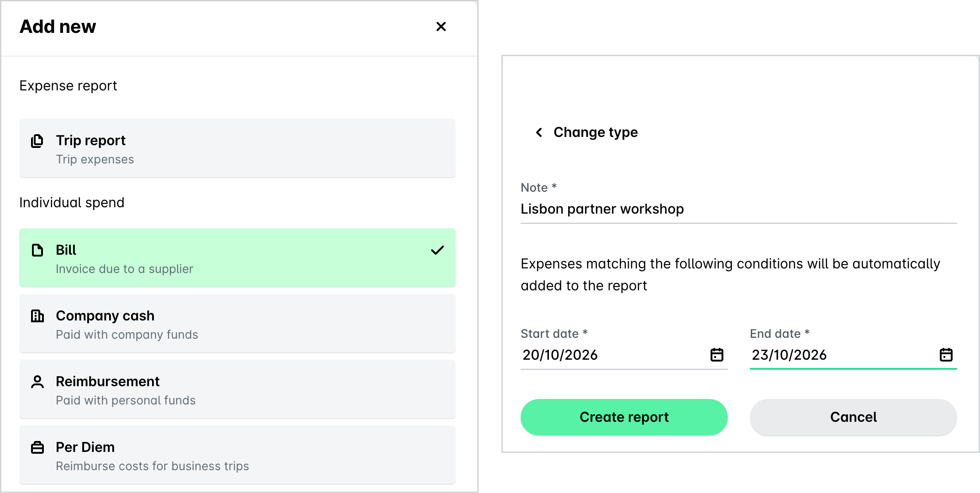Click the Company cash building icon
The image size is (980, 493).
pyautogui.click(x=37, y=316)
